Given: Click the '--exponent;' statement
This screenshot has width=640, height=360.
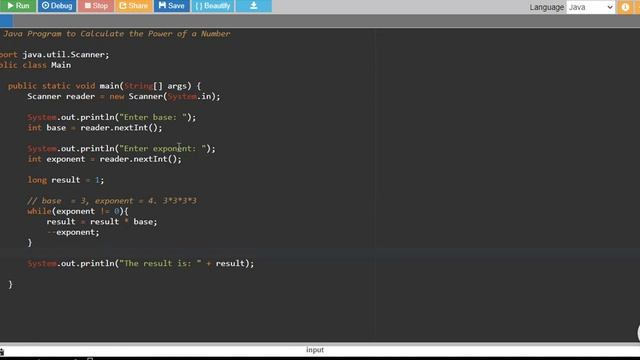Looking at the screenshot, I should [x=73, y=232].
